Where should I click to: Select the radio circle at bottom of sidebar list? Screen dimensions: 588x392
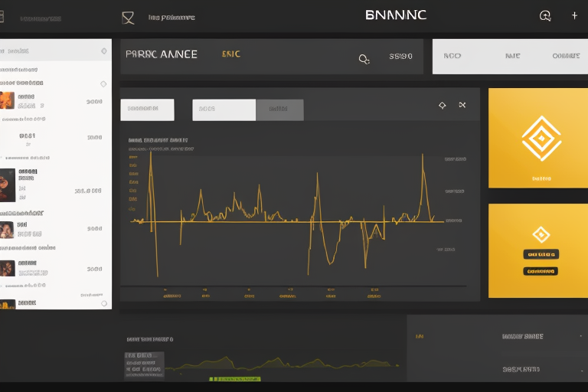coord(104,304)
